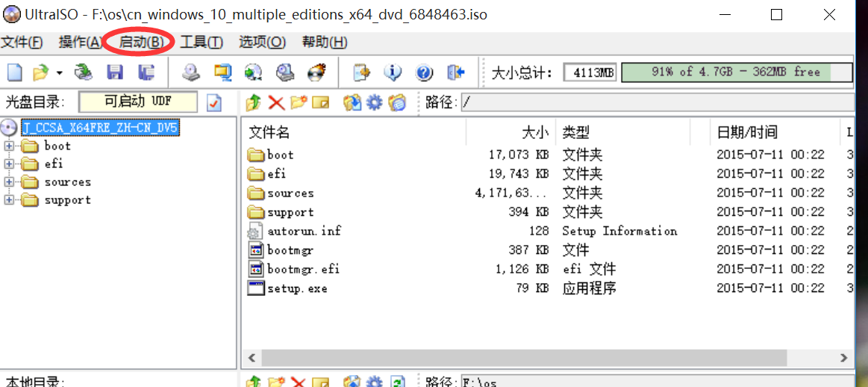Select boot folder in left tree

[x=57, y=146]
